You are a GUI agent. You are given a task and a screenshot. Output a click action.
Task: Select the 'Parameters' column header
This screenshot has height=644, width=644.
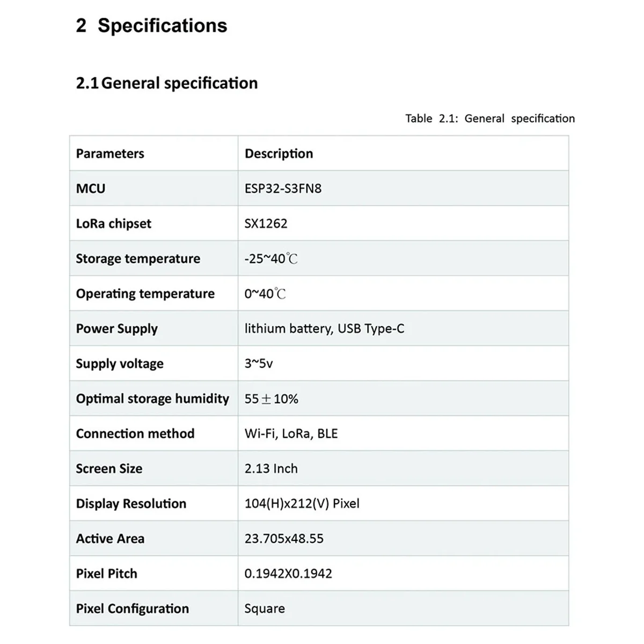[x=110, y=153]
